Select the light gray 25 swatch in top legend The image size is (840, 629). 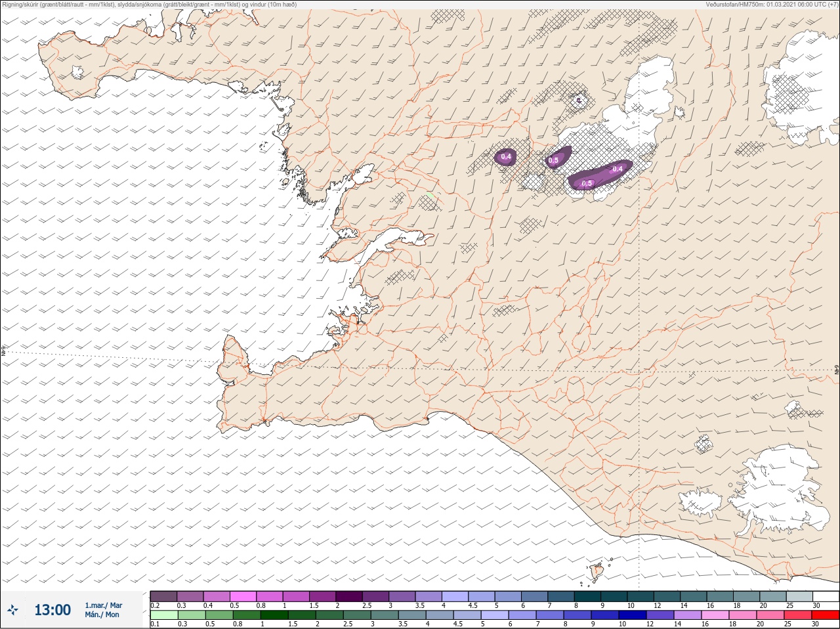click(800, 596)
